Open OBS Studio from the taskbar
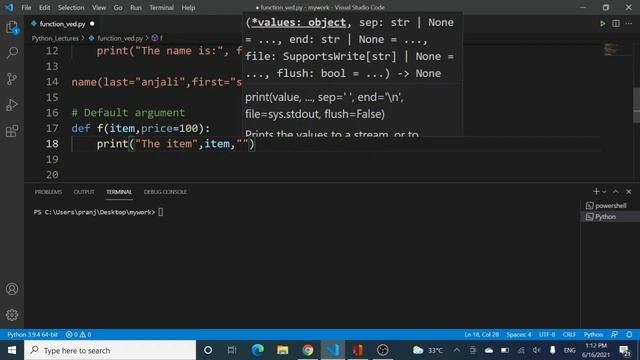Image resolution: width=640 pixels, height=360 pixels. 383,350
